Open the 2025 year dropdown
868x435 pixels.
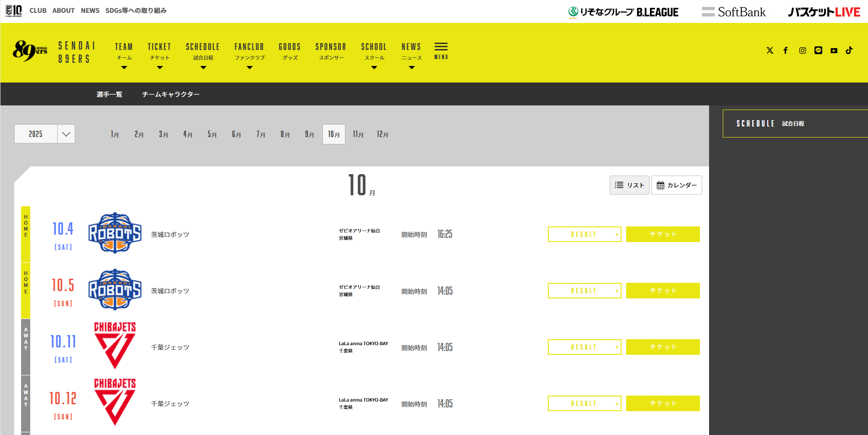(x=44, y=134)
